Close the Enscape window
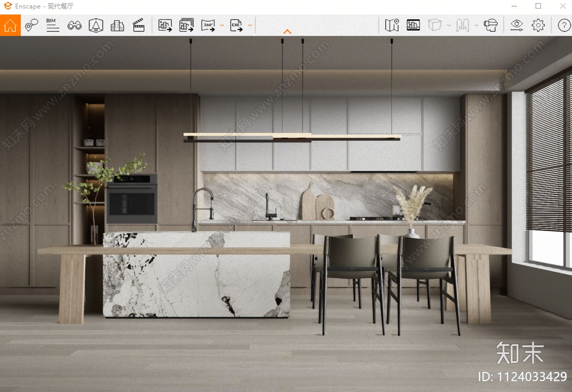The width and height of the screenshot is (572, 392). coord(563,6)
